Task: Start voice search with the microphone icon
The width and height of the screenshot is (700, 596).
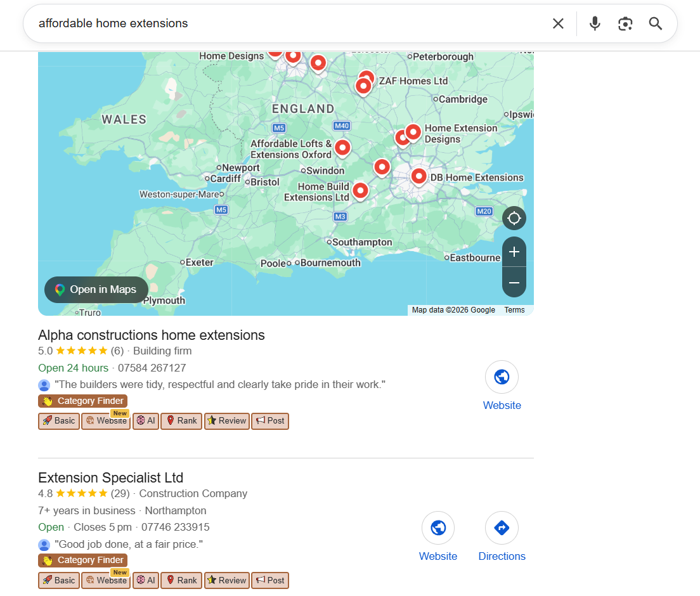Action: pyautogui.click(x=595, y=23)
